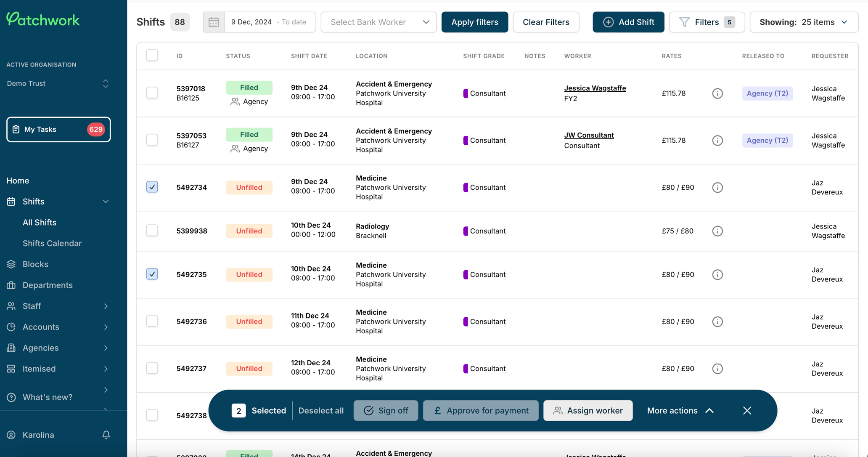Click the Departments sidebar icon

pos(11,285)
